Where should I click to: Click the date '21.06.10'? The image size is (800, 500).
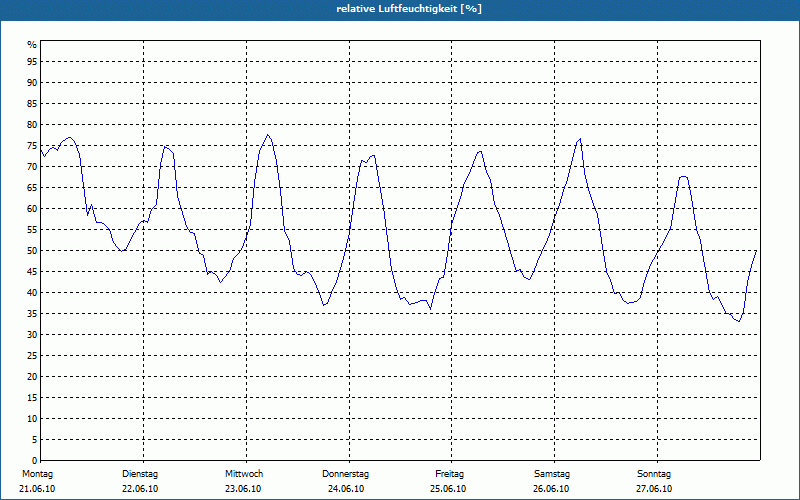point(37,489)
